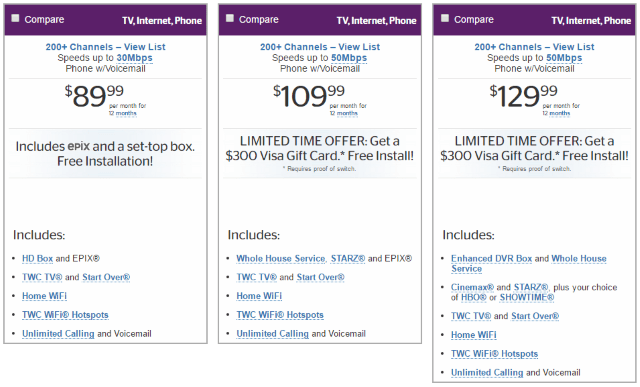
Task: Click the Enhanced DVR Box link
Action: (491, 258)
